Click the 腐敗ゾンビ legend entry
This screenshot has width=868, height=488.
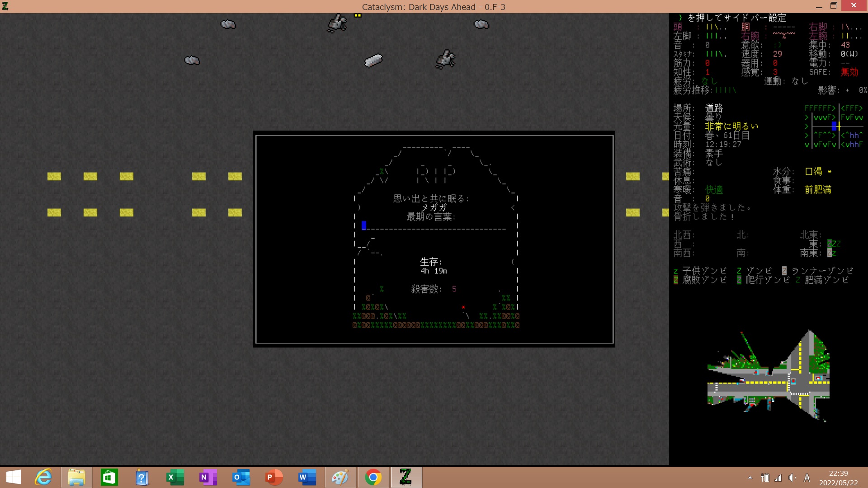(x=700, y=280)
